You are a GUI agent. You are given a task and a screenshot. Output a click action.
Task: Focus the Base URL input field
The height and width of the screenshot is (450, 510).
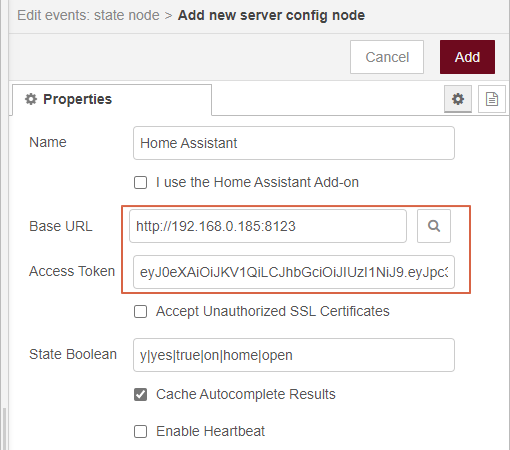click(x=268, y=226)
